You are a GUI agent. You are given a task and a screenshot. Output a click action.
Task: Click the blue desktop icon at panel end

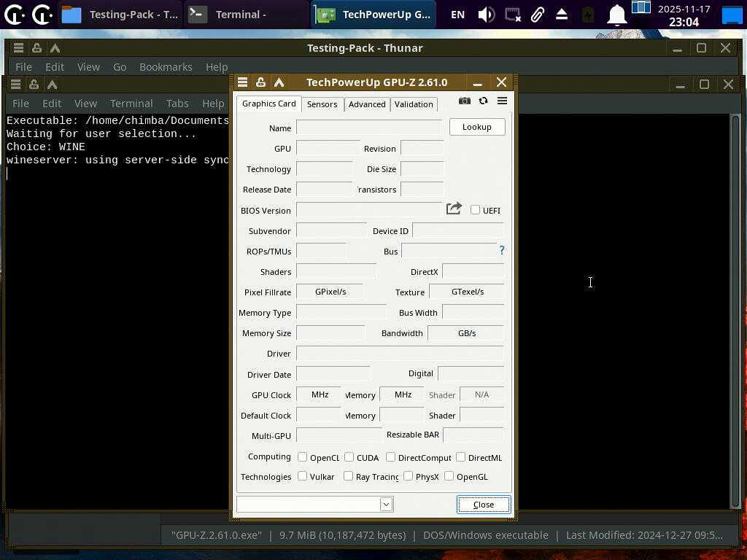[x=732, y=15]
